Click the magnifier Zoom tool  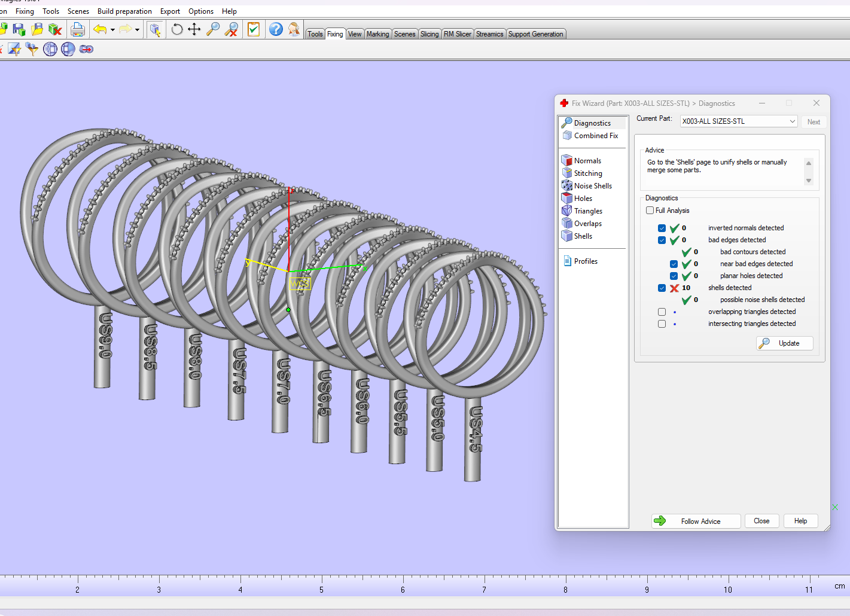(x=212, y=29)
